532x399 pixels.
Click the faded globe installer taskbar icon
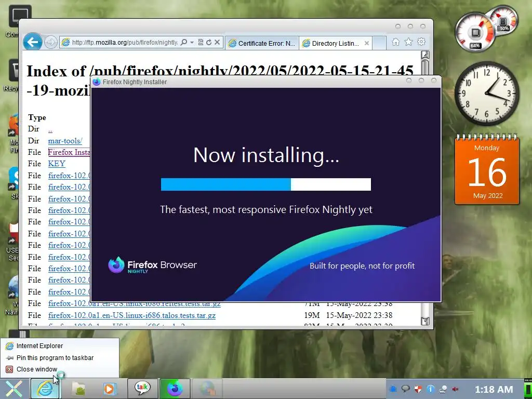pos(207,389)
